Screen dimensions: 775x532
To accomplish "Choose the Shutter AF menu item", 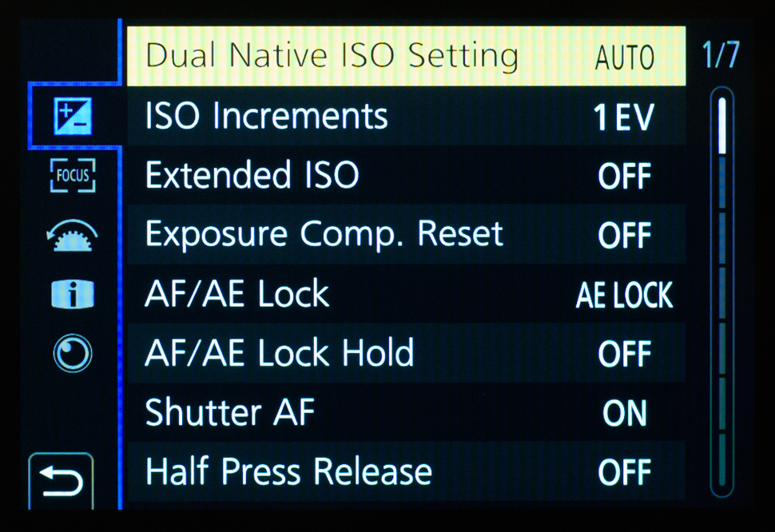I will point(230,413).
